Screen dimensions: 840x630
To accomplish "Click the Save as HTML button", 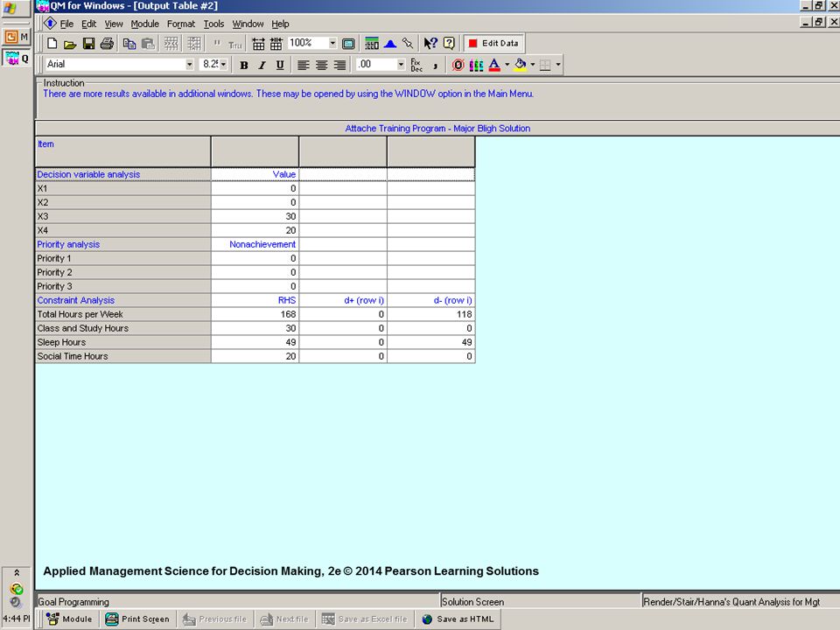I will 458,619.
